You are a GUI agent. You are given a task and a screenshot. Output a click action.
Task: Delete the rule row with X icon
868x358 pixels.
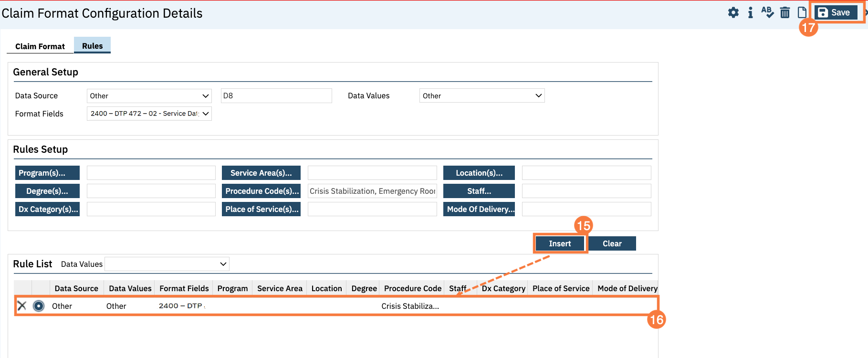[x=22, y=306]
